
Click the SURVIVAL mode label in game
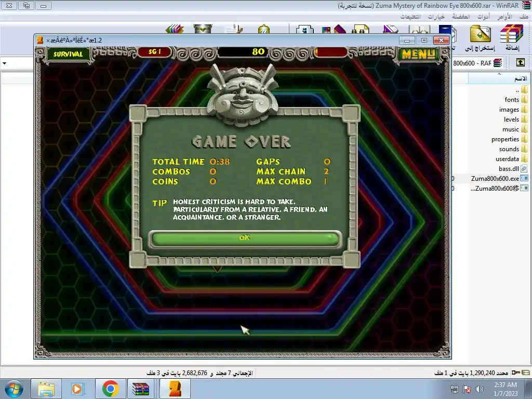click(68, 54)
